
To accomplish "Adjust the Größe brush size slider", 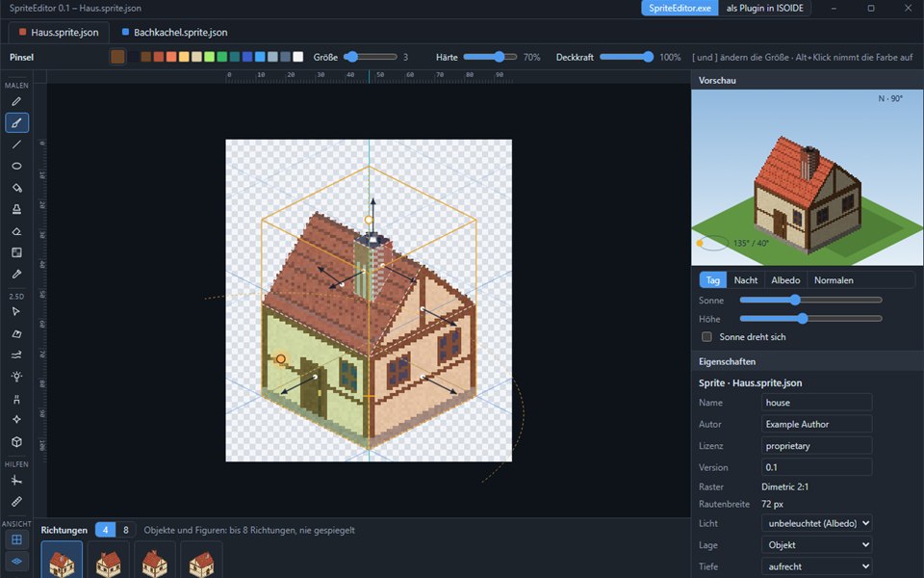I will (371, 57).
